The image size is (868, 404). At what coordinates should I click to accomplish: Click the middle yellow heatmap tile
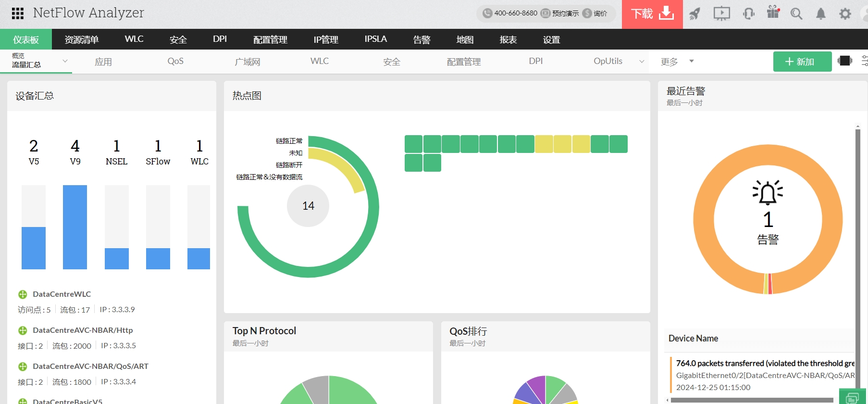pyautogui.click(x=562, y=144)
